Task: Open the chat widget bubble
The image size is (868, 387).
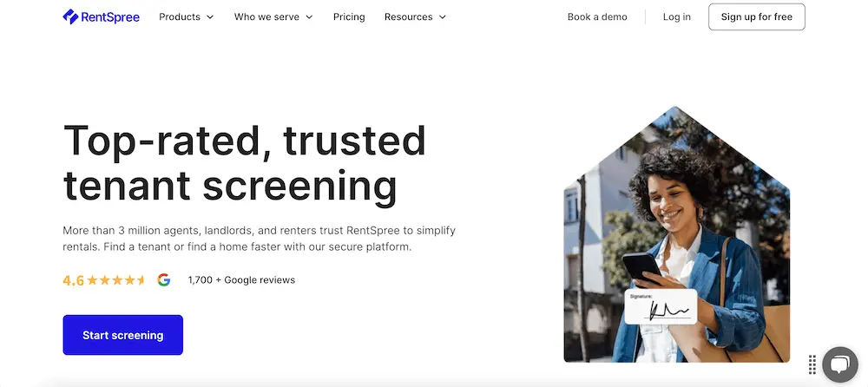Action: coord(839,364)
